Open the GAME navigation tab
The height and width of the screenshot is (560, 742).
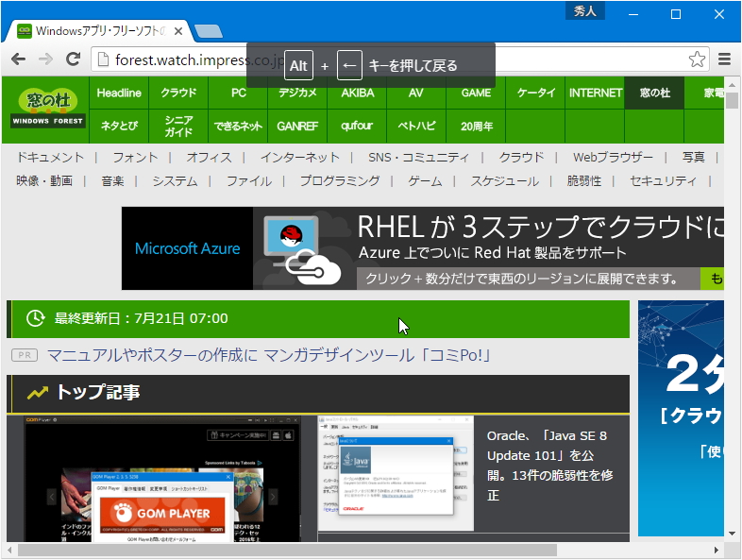(x=476, y=93)
